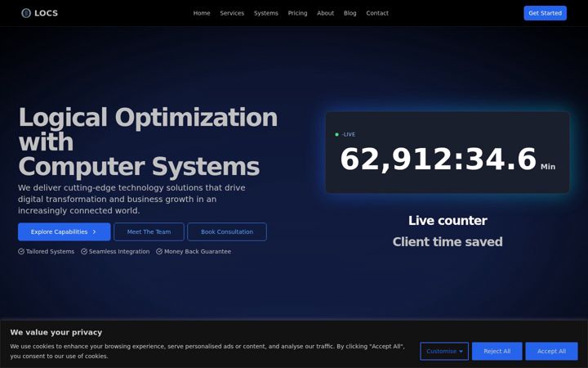Viewport: 588px width, 368px height.
Task: Open the Meet The Team button
Action: [149, 231]
